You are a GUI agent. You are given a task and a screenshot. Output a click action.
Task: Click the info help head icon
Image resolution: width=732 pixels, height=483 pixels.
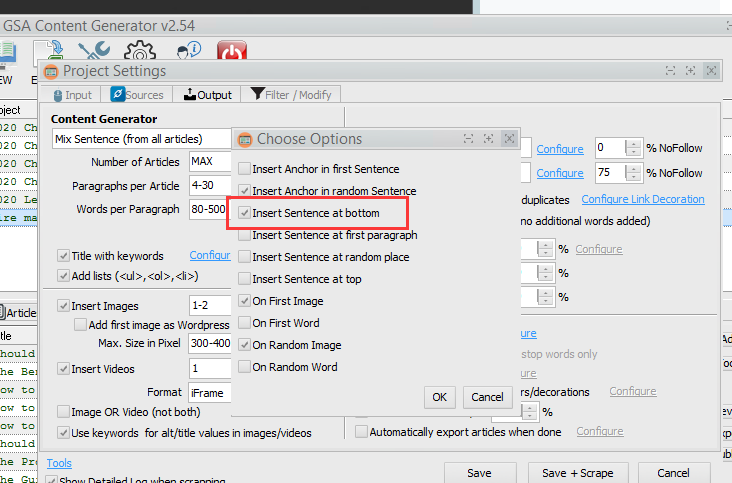189,50
